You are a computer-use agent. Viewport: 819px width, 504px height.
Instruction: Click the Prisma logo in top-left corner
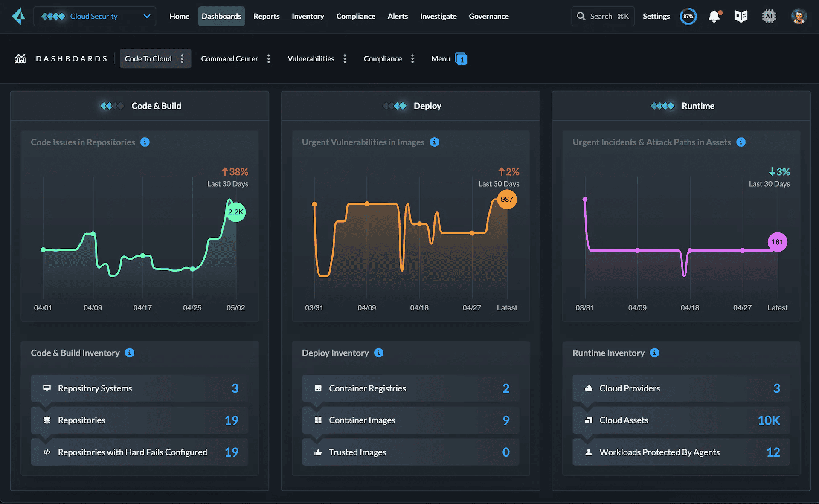18,17
